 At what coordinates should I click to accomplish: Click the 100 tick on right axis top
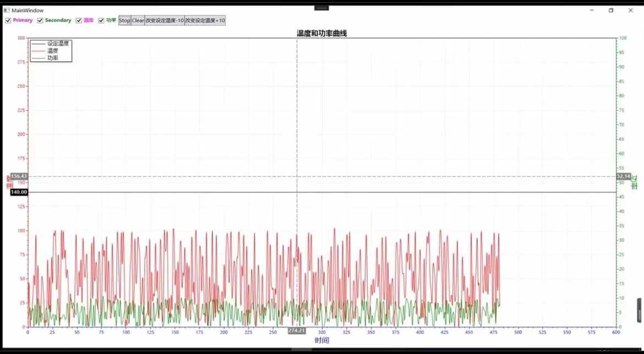point(623,38)
